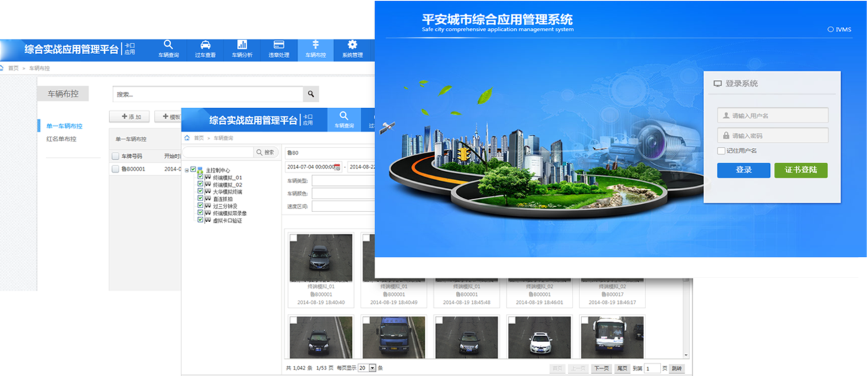Go to 下一页 in pagination

[601, 368]
